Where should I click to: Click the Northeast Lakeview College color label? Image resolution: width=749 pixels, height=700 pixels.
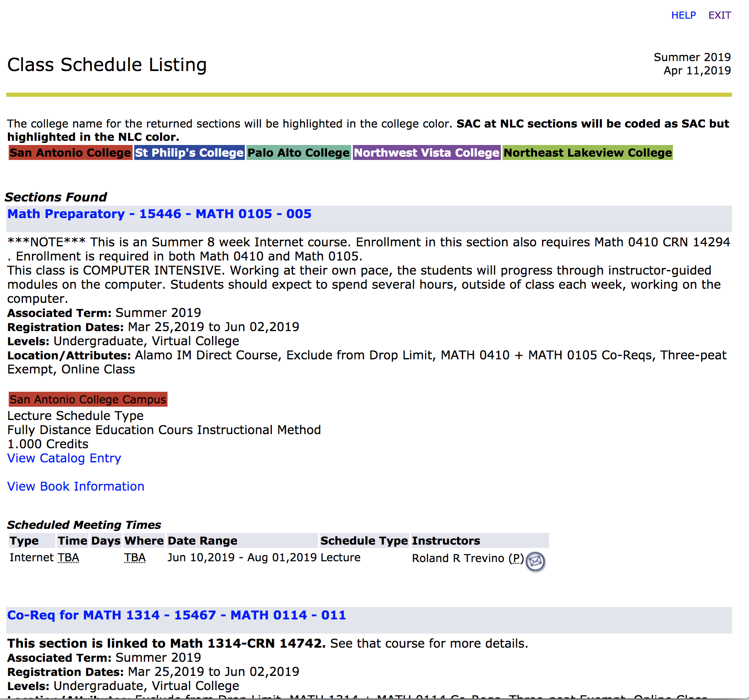[x=587, y=153]
